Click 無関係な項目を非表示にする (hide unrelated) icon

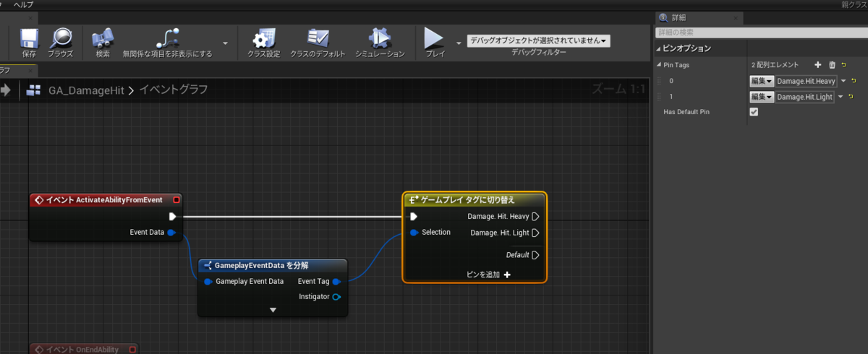pyautogui.click(x=167, y=38)
